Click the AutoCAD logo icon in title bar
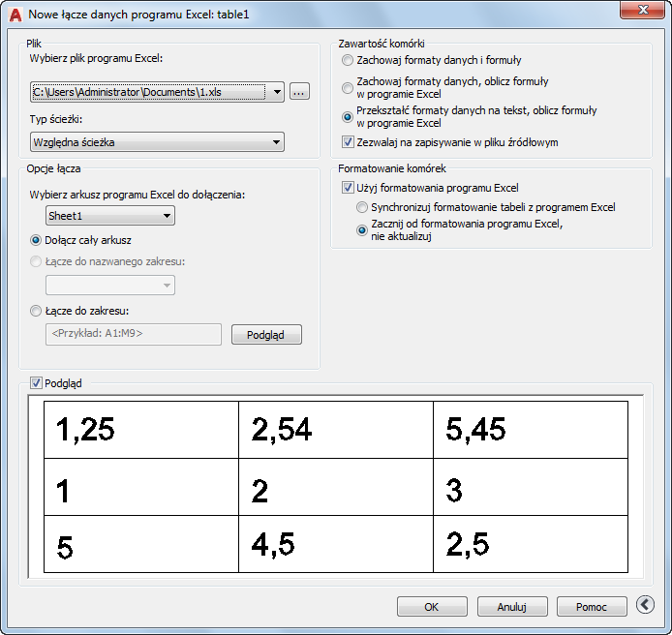This screenshot has width=672, height=635. [15, 15]
